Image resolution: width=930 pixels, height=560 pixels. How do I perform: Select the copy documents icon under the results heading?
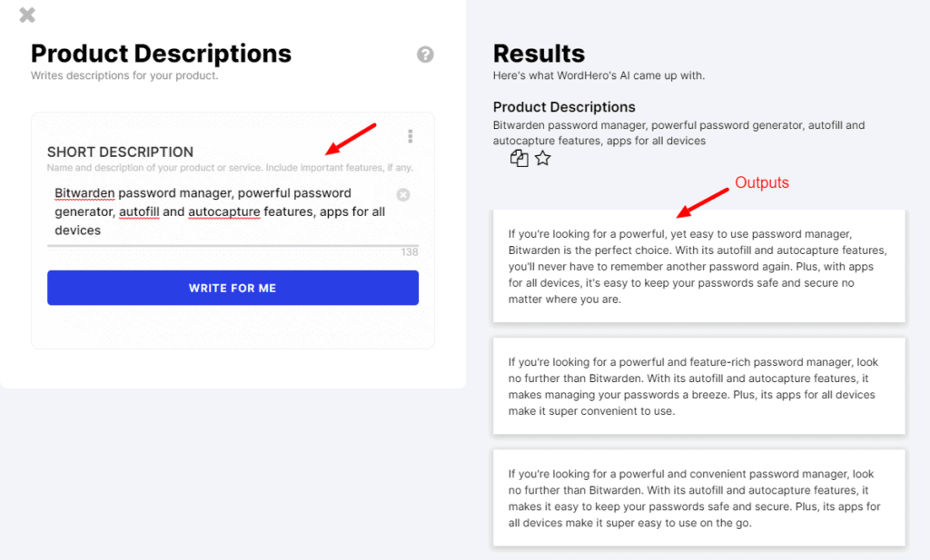point(518,158)
